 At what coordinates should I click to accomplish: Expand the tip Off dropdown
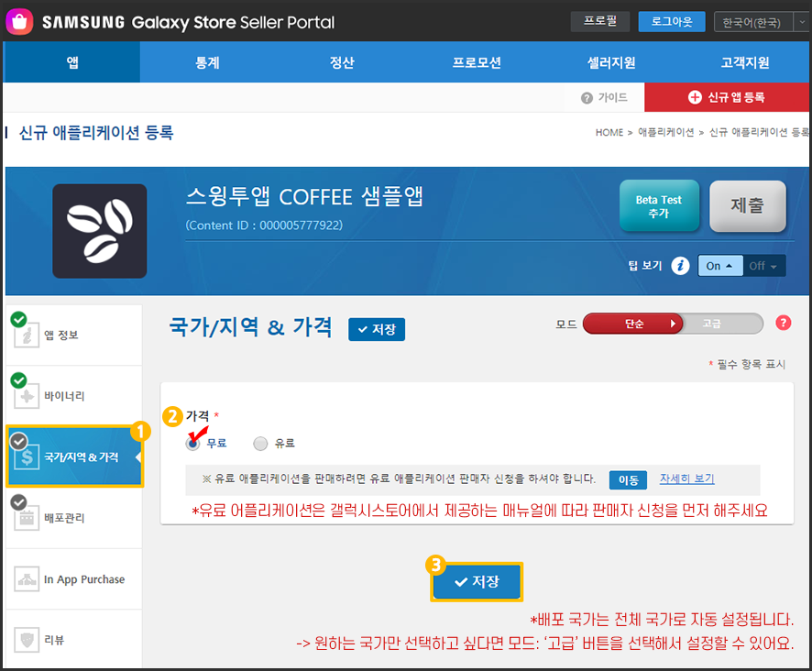point(763,266)
